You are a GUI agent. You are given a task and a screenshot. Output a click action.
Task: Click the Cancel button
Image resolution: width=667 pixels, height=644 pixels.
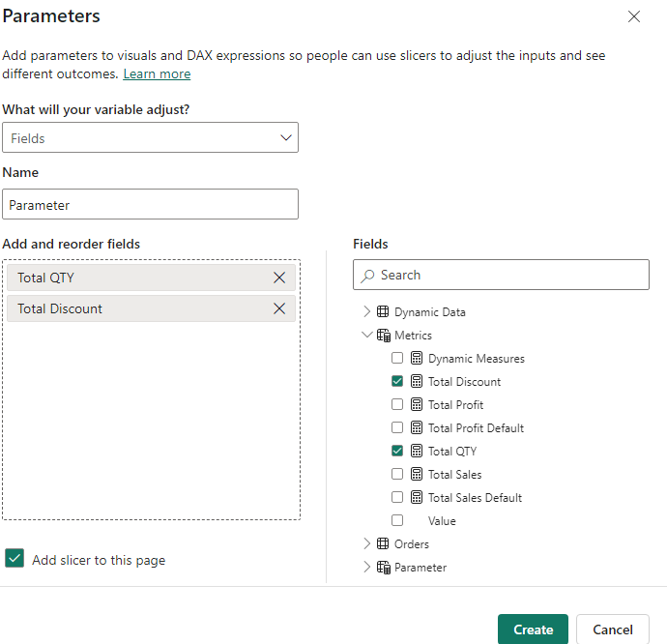pyautogui.click(x=613, y=629)
